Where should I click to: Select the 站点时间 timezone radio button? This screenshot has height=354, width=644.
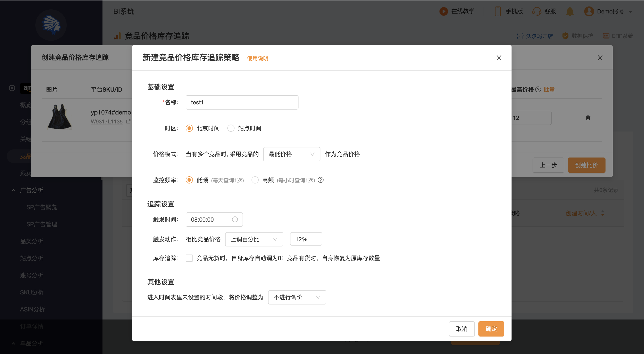pyautogui.click(x=231, y=128)
